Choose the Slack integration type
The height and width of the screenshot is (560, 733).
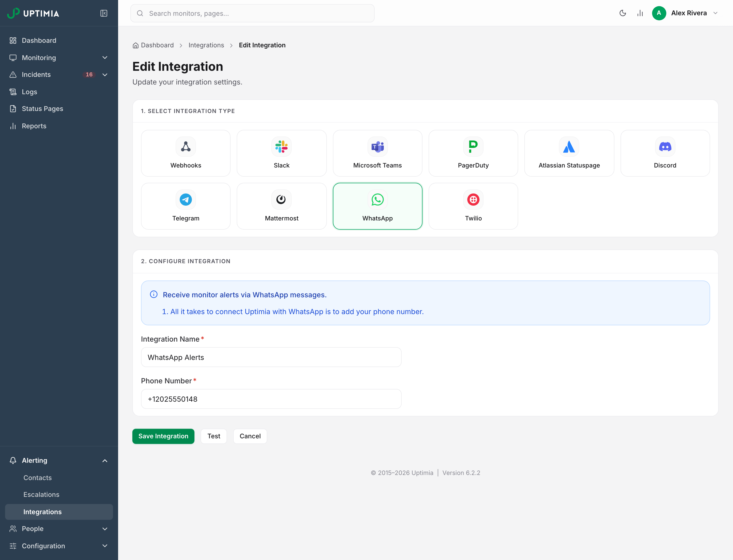click(281, 153)
